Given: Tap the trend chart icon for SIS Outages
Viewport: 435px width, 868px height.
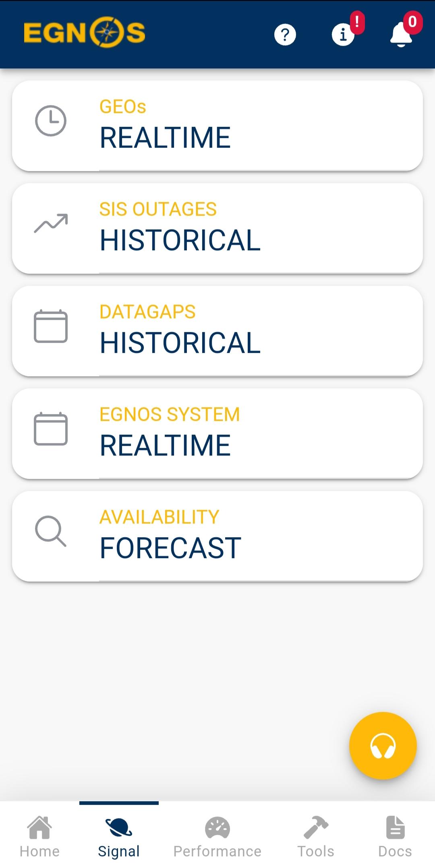Looking at the screenshot, I should 51,223.
